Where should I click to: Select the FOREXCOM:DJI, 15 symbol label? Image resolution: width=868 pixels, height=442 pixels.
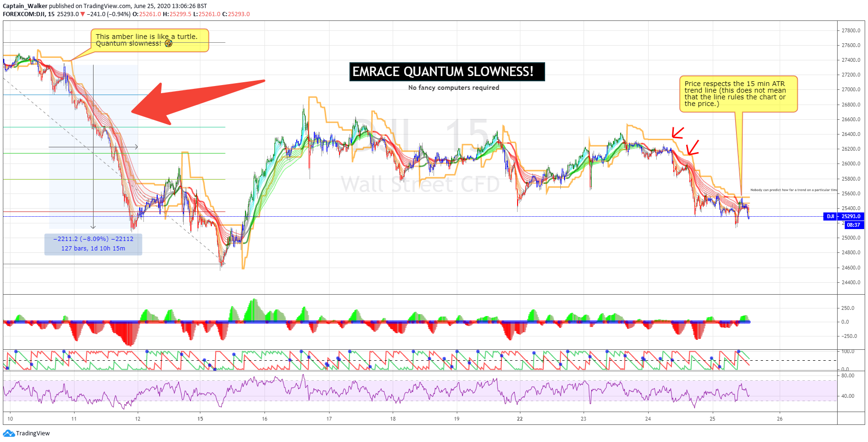28,14
